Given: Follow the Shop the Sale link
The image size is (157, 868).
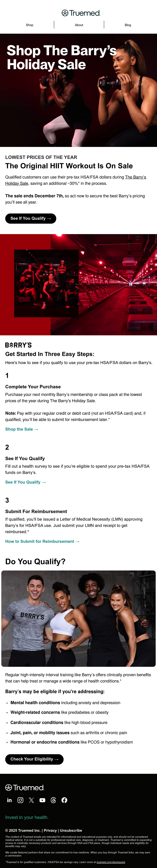Looking at the screenshot, I should point(22,429).
